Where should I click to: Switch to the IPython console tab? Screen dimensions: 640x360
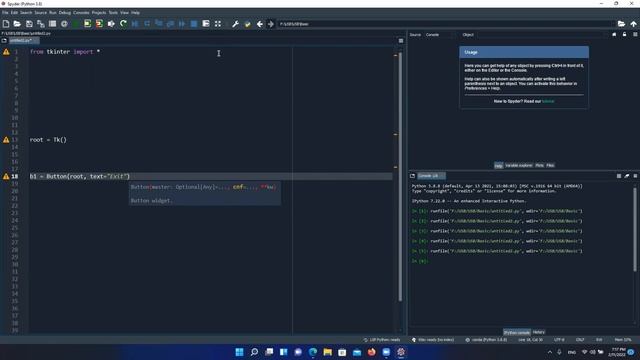(x=517, y=332)
